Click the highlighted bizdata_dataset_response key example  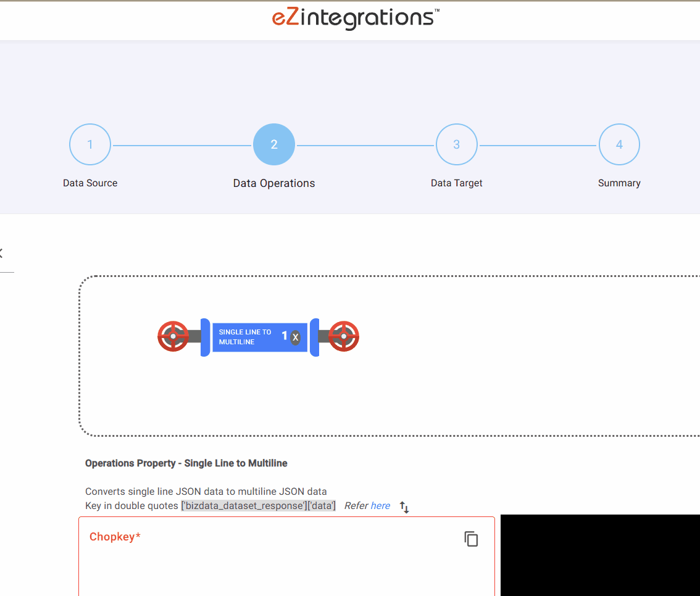tap(258, 506)
